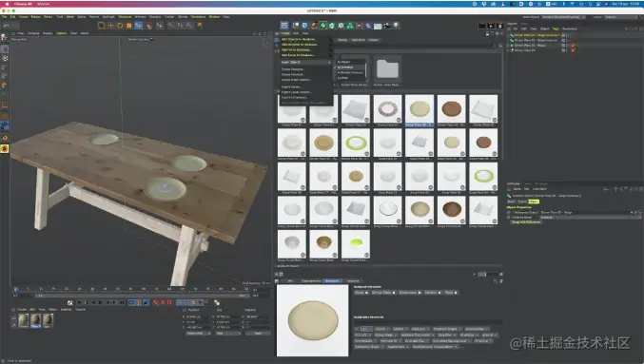Viewport: 644px width, 364px height.
Task: Click the Go to End playback button
Action: click(122, 302)
